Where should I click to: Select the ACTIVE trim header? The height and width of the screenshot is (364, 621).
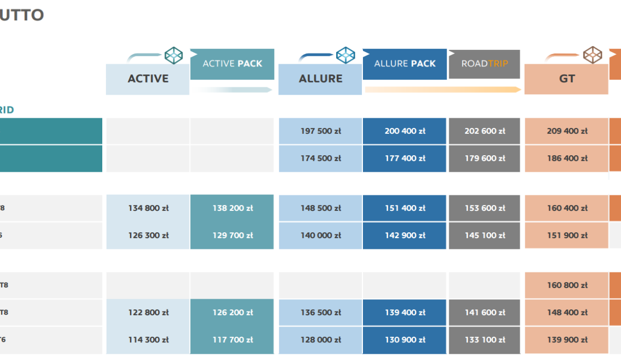(148, 79)
